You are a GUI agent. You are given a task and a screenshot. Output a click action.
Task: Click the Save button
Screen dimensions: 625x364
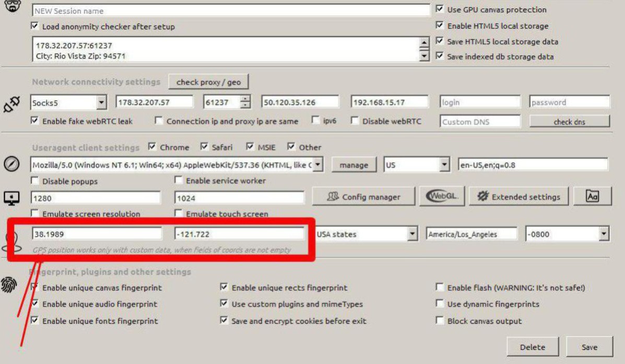[x=589, y=347]
